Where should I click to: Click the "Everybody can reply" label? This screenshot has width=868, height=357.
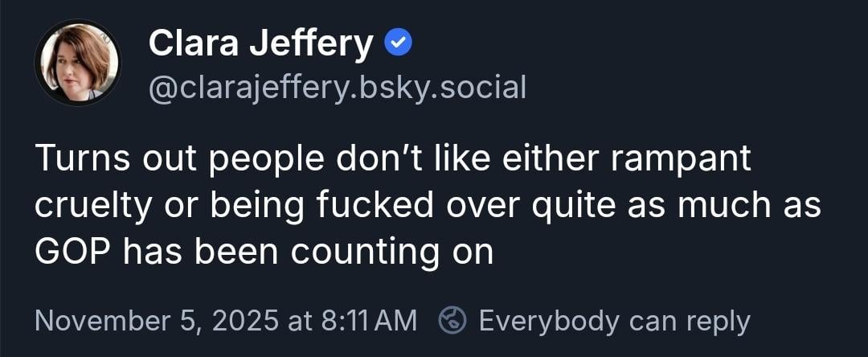coord(614,321)
